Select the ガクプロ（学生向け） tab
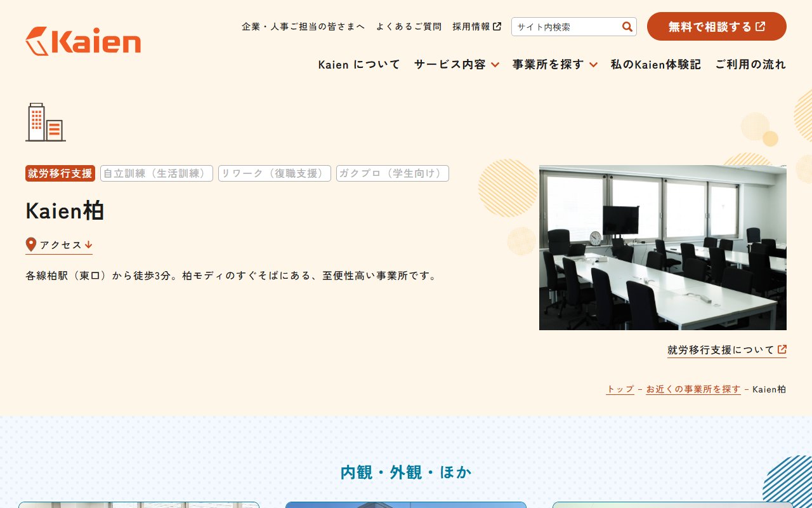 point(393,173)
